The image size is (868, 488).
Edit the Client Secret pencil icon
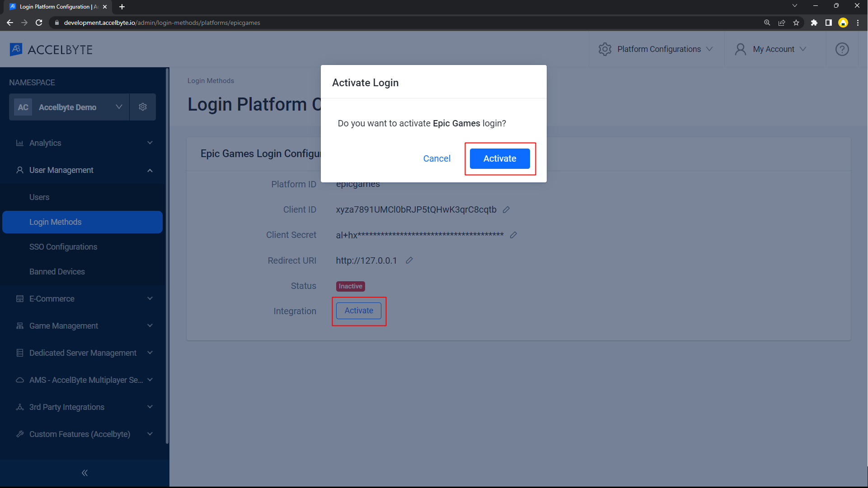click(513, 235)
